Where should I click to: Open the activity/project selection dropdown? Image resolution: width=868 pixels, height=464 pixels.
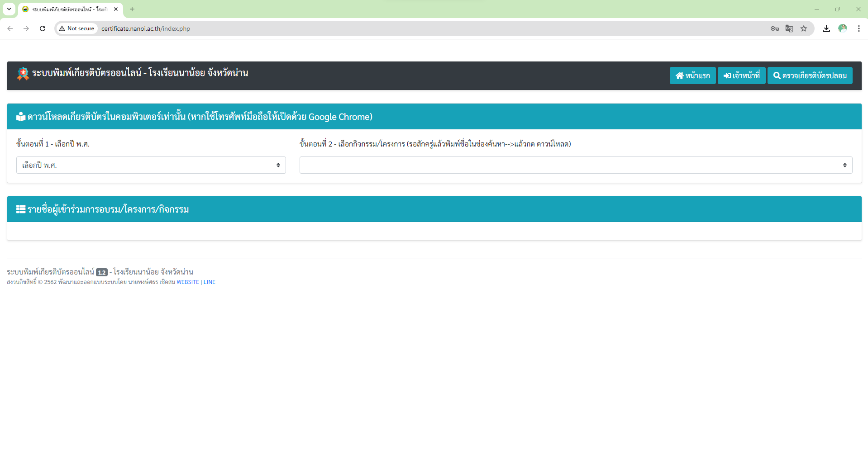click(576, 165)
